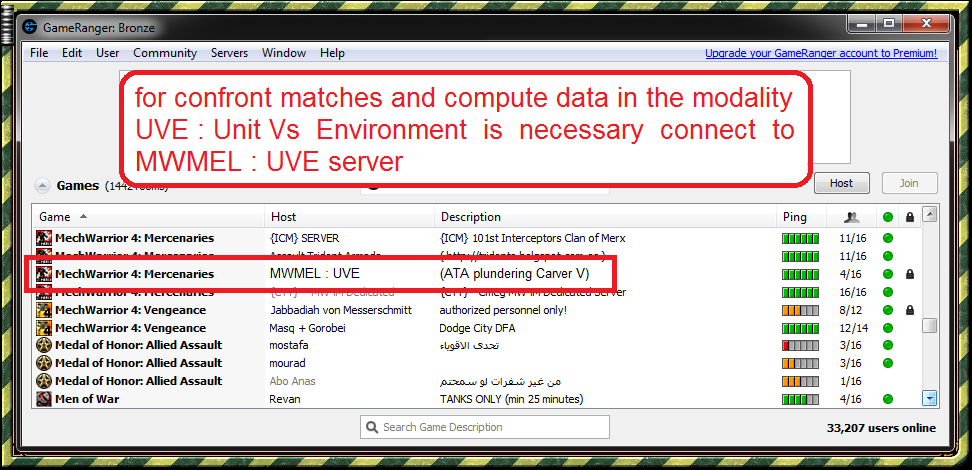
Task: Click padlock icon in MWMEL : UVE row
Action: point(909,273)
